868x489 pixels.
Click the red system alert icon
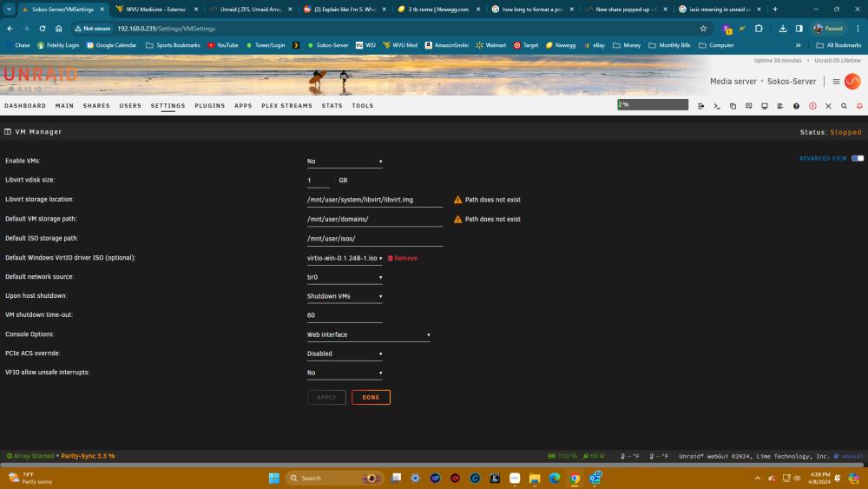(x=812, y=106)
